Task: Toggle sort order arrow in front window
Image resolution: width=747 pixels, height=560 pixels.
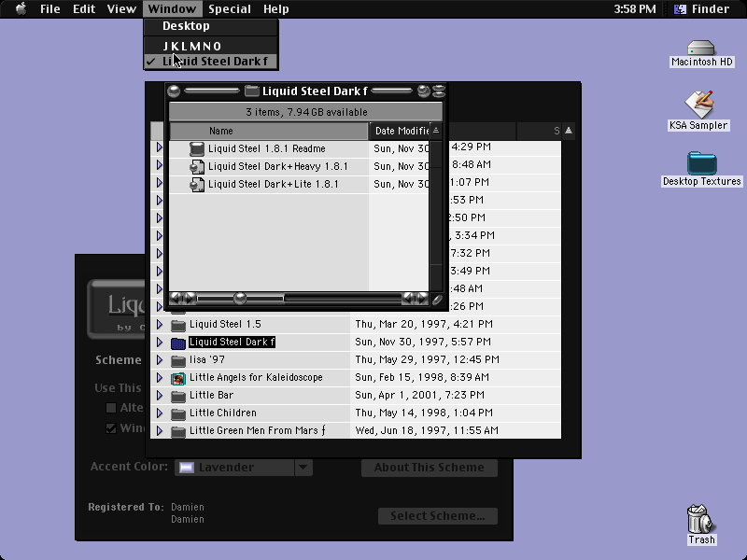Action: 436,131
